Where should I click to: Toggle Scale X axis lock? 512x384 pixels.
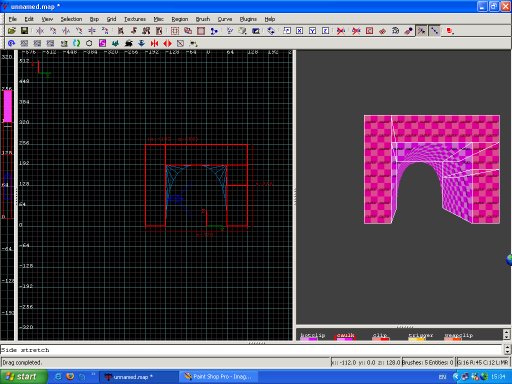point(300,31)
